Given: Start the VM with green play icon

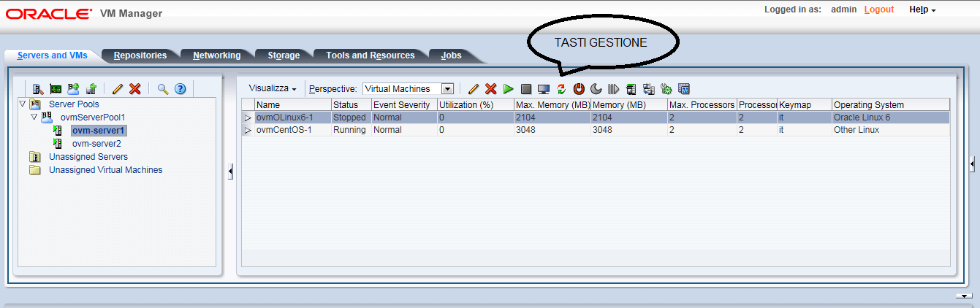Looking at the screenshot, I should 509,89.
